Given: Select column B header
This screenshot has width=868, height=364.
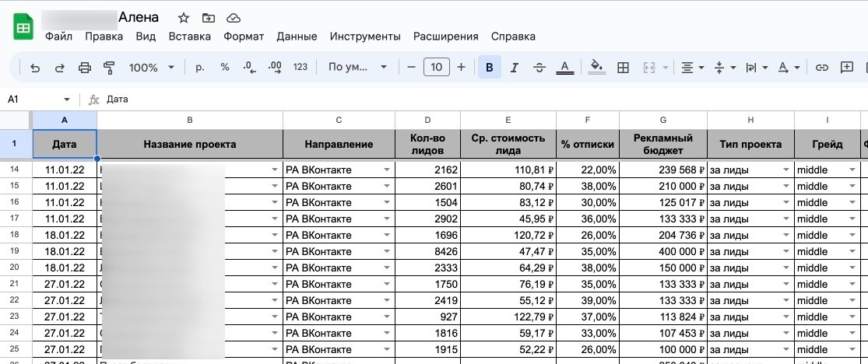Looking at the screenshot, I should point(190,120).
